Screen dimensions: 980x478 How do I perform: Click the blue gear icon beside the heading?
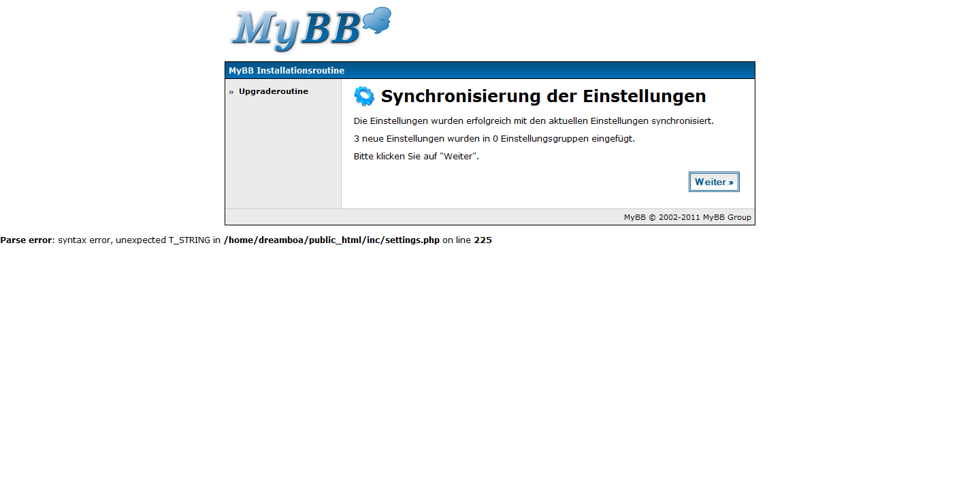(364, 96)
